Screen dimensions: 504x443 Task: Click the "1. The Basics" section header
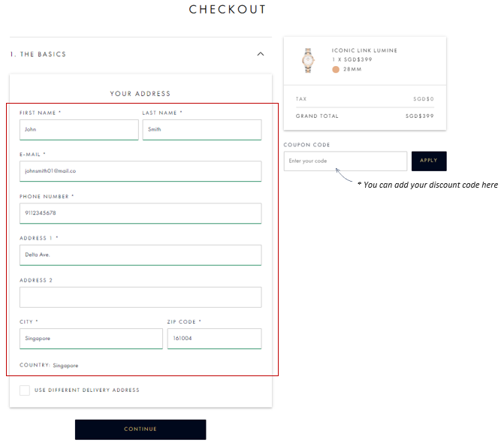[38, 54]
